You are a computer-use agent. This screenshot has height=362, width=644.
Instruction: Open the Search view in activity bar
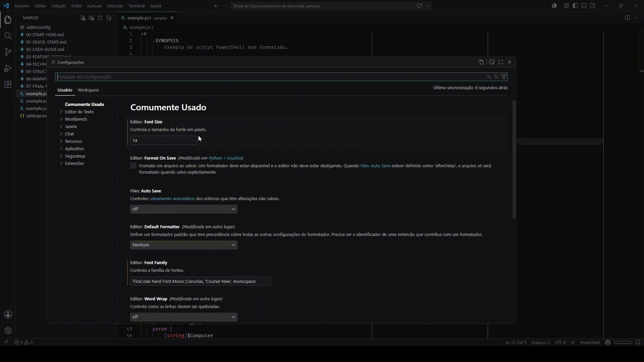click(8, 36)
